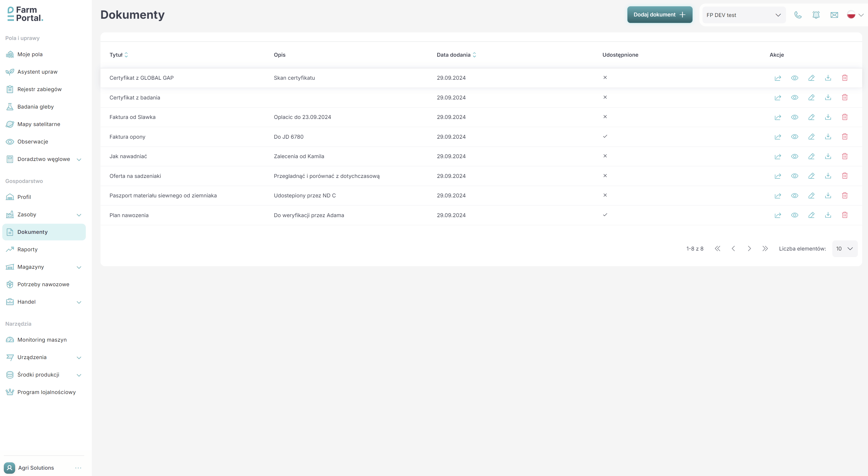
Task: Share the Jak nawadniać document
Action: pos(778,156)
